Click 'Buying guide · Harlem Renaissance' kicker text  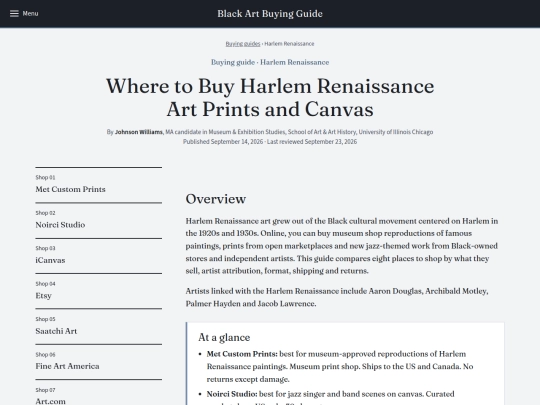[x=270, y=62]
